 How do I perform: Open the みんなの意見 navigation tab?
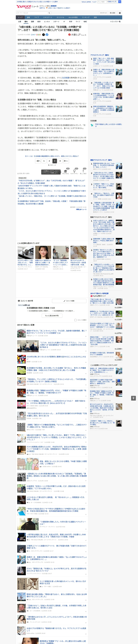click(x=73, y=17)
